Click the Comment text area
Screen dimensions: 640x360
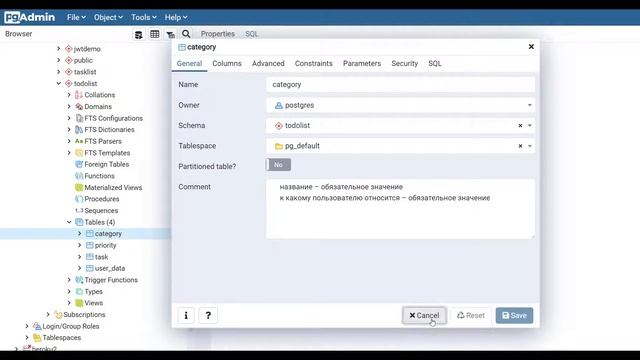click(x=400, y=209)
